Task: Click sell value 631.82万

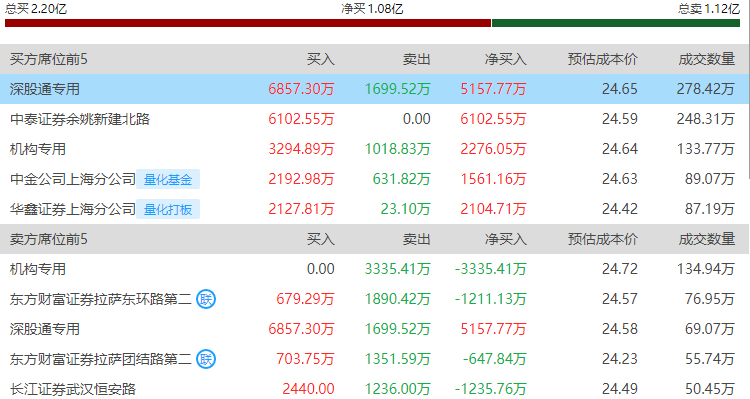Action: tap(402, 179)
